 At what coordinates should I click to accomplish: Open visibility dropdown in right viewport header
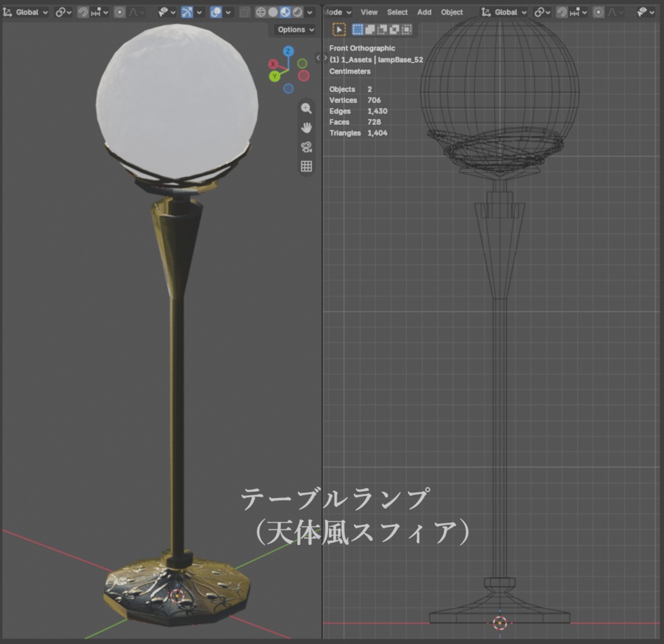tap(646, 13)
